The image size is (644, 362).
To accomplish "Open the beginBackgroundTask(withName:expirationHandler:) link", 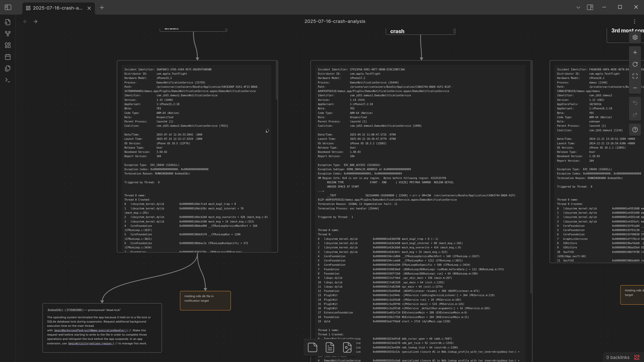I will pos(91,330).
